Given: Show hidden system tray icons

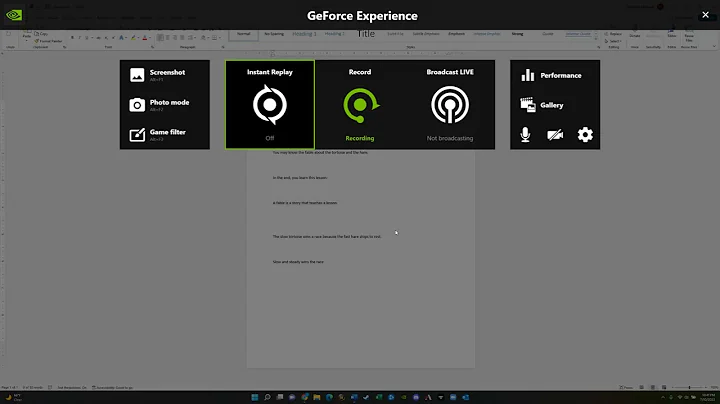Looking at the screenshot, I should [663, 397].
